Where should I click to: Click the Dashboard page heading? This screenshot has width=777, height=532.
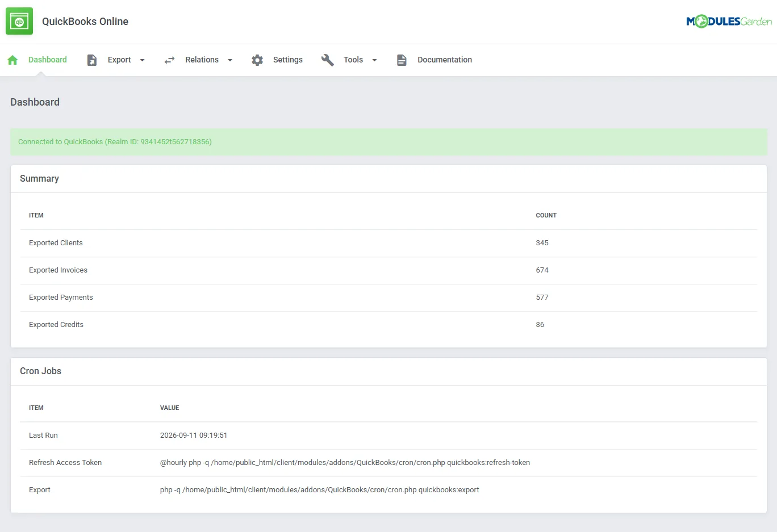pyautogui.click(x=35, y=102)
